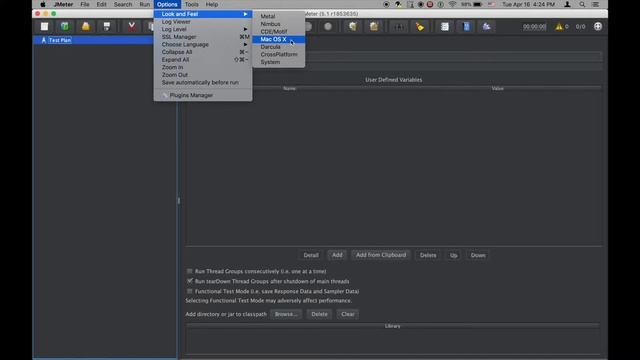
Task: Open the Templates toolbar icon
Action: pyautogui.click(x=64, y=27)
